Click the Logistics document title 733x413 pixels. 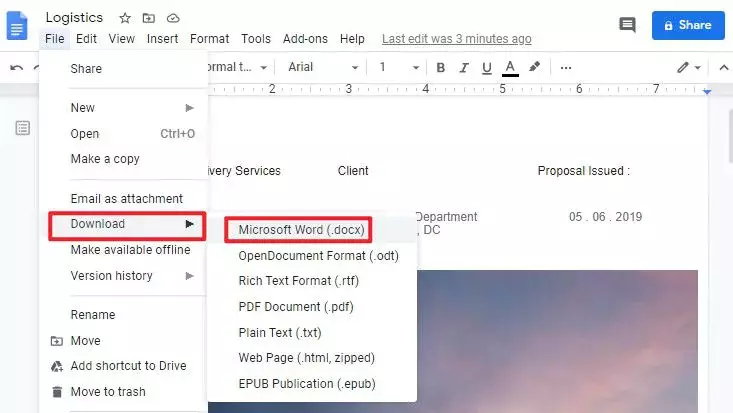[74, 18]
